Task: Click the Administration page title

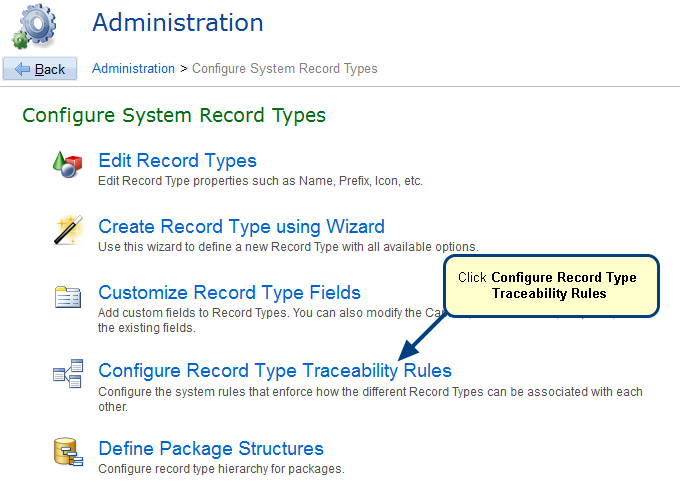Action: click(x=178, y=23)
